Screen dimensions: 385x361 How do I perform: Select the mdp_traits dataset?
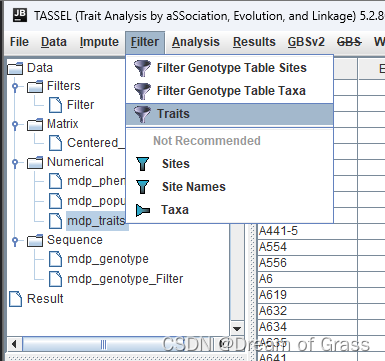click(96, 221)
